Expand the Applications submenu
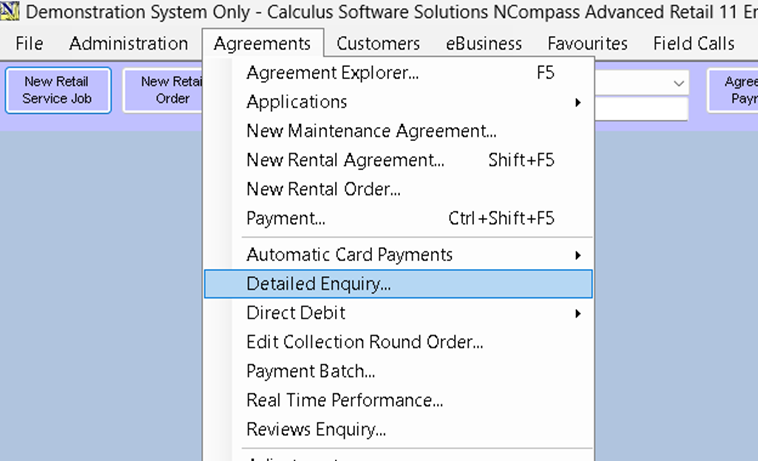 click(297, 102)
